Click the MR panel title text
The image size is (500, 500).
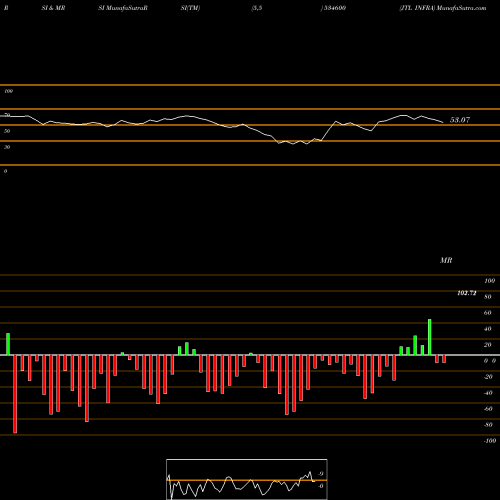pos(446,260)
